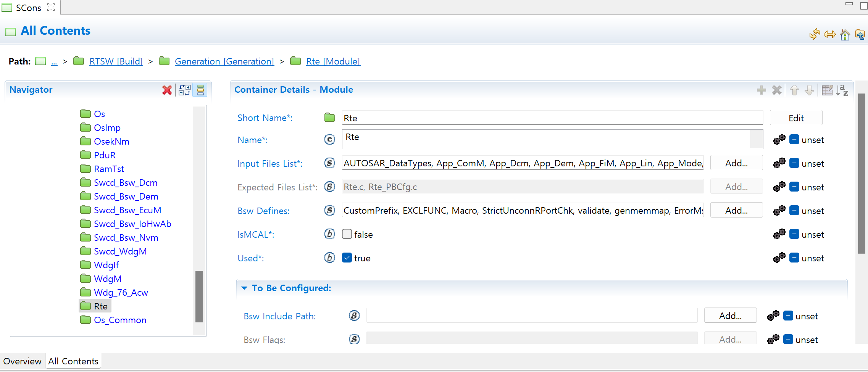Click the ellipsis path link
Image resolution: width=868 pixels, height=372 pixels.
[54, 62]
